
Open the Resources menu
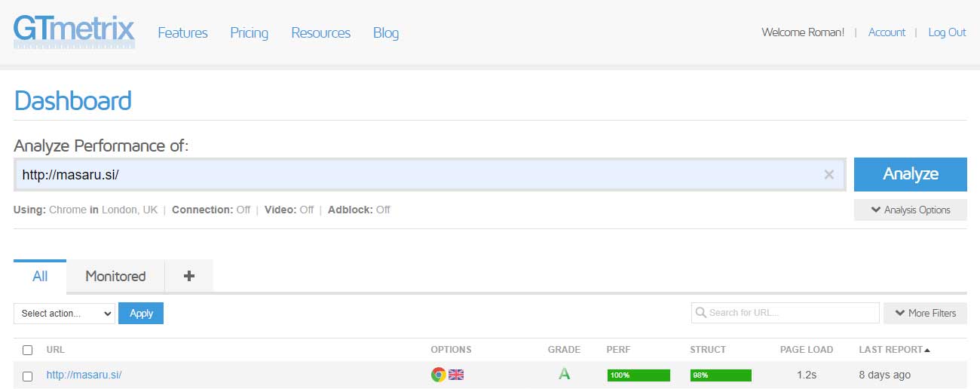click(x=321, y=32)
